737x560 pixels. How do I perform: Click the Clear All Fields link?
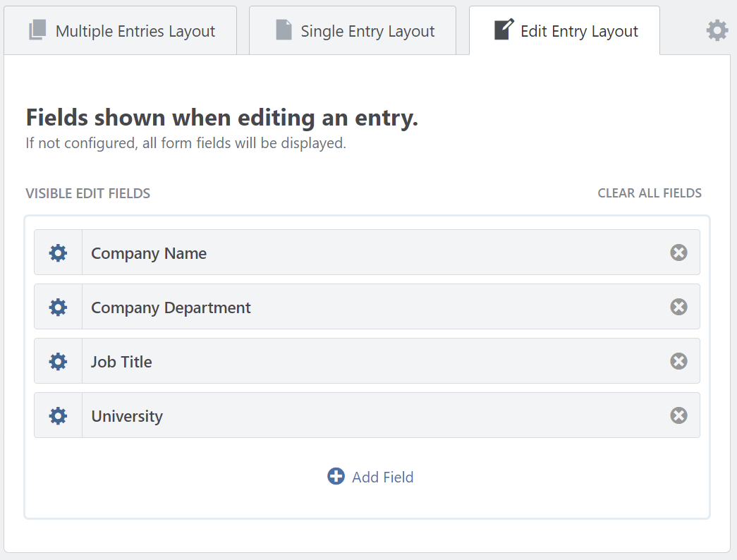650,193
